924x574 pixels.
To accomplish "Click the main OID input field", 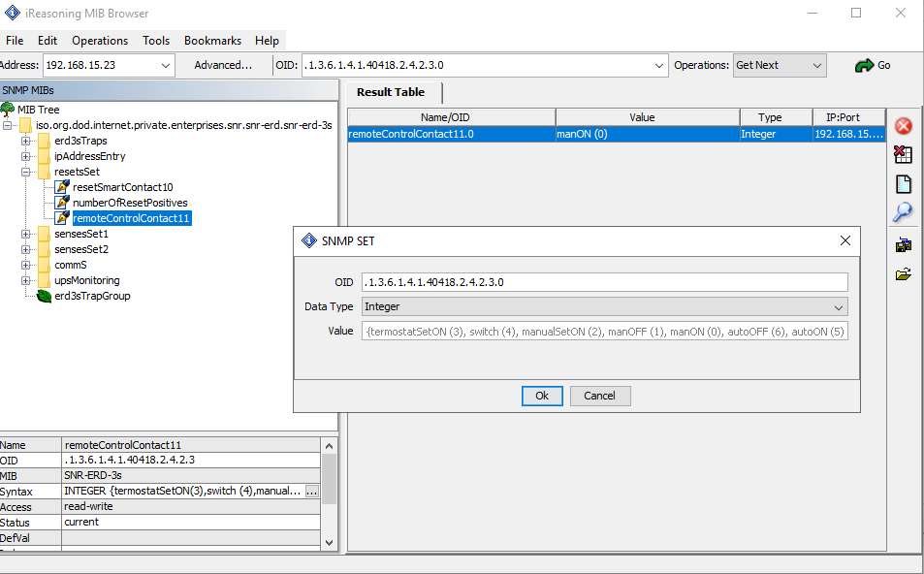I will (476, 65).
